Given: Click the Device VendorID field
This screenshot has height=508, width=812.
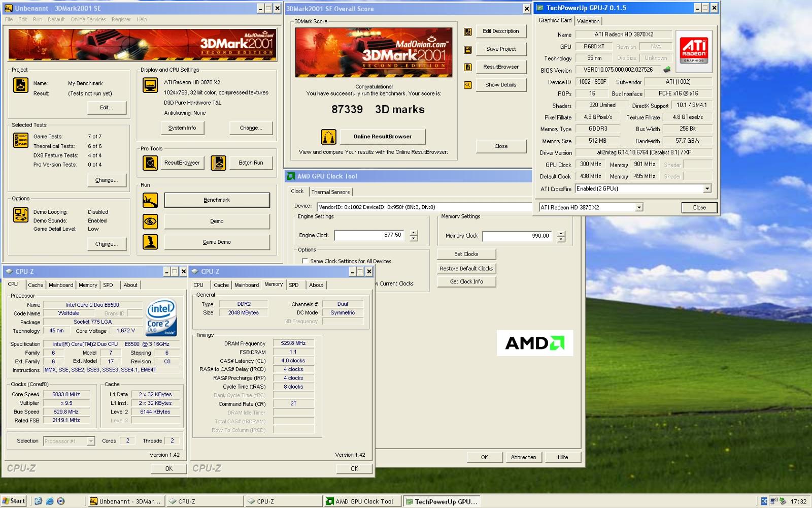Looking at the screenshot, I should click(x=424, y=207).
